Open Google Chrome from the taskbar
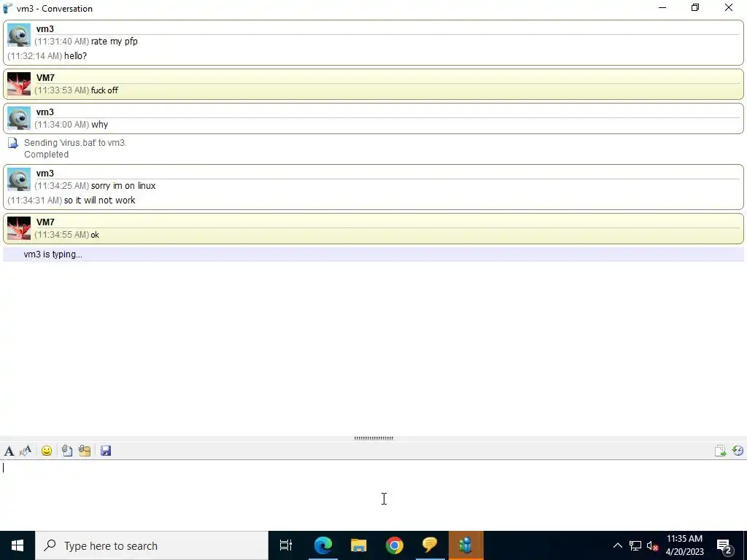The image size is (747, 560). coord(395,545)
